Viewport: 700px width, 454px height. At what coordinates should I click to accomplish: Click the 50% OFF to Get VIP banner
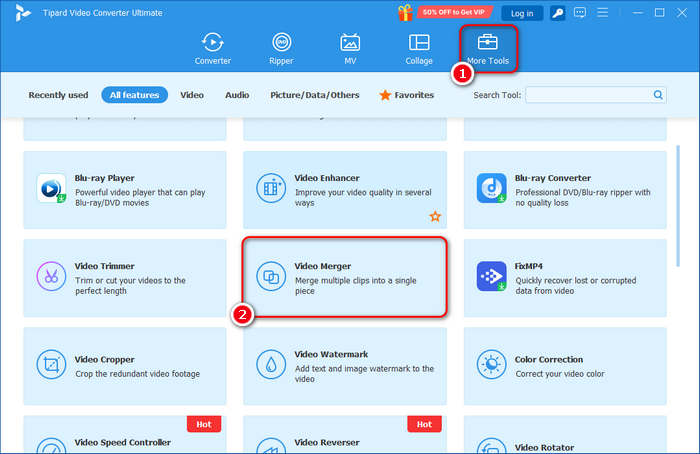(454, 12)
